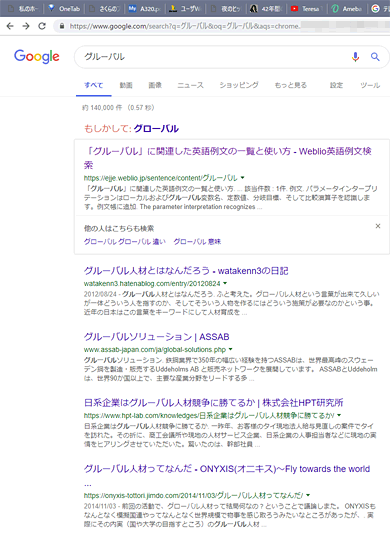Click related search グローバル グローバル 違い

click(x=125, y=242)
